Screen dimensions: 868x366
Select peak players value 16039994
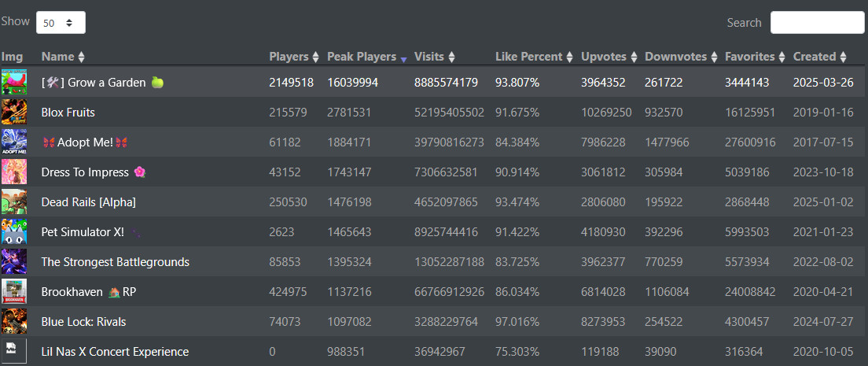click(x=352, y=83)
